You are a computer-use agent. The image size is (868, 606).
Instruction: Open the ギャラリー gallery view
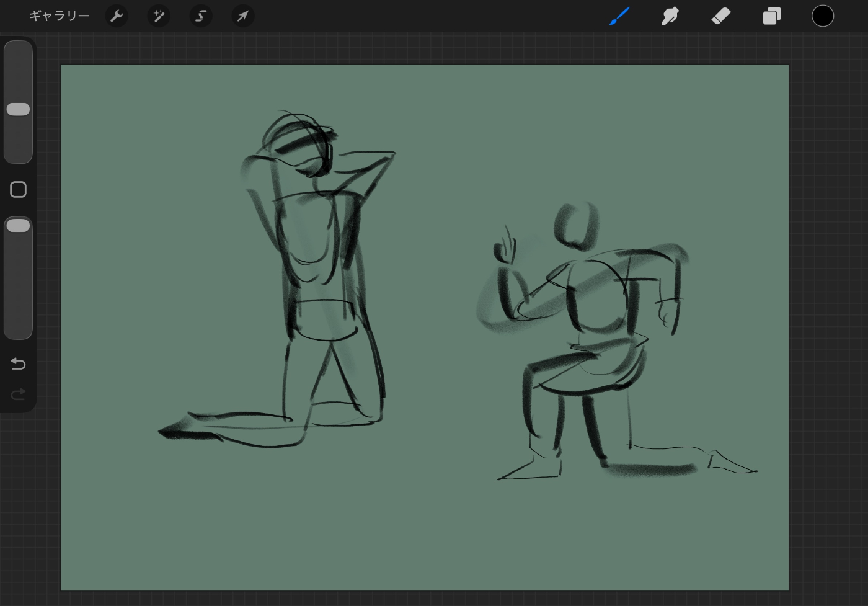tap(60, 16)
